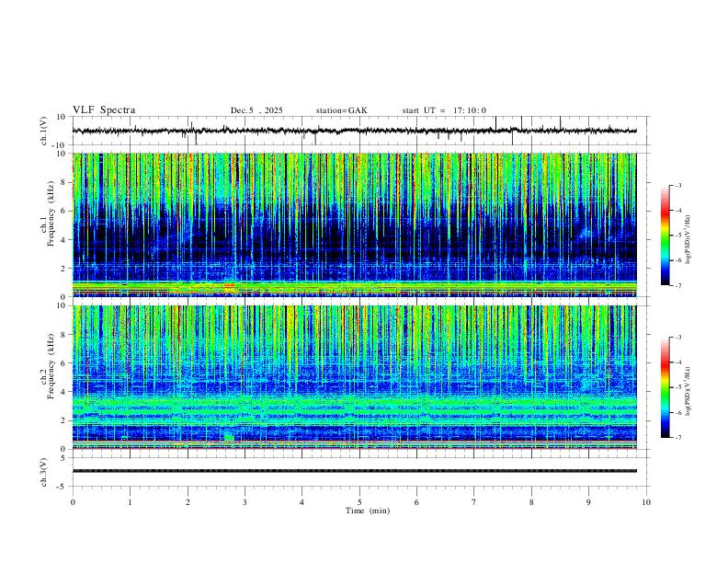728x563 pixels.
Task: Click time axis tick label "7"
Action: [474, 502]
